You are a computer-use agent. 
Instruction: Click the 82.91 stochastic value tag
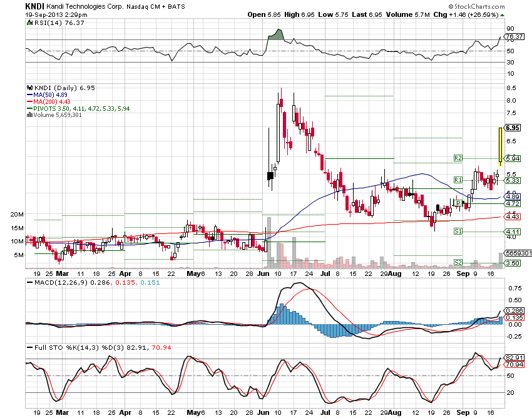click(x=514, y=357)
